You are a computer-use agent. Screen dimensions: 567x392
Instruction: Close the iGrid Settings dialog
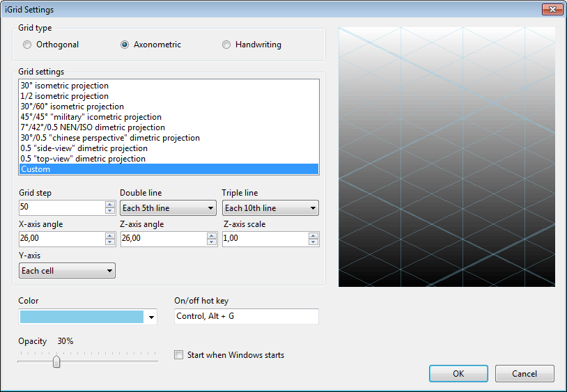552,10
